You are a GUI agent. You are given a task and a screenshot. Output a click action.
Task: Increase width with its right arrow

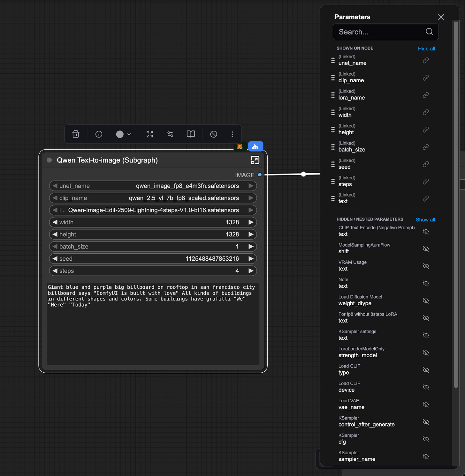(x=251, y=222)
